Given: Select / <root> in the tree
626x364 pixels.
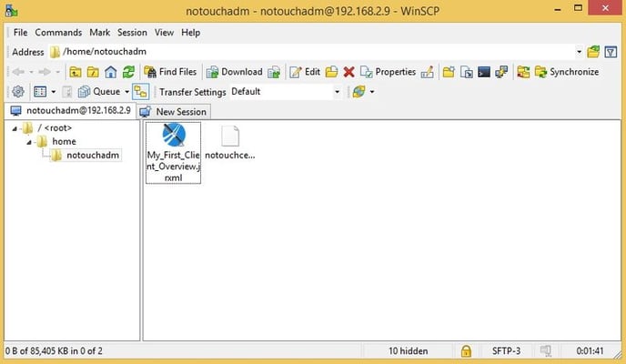Looking at the screenshot, I should coord(55,128).
